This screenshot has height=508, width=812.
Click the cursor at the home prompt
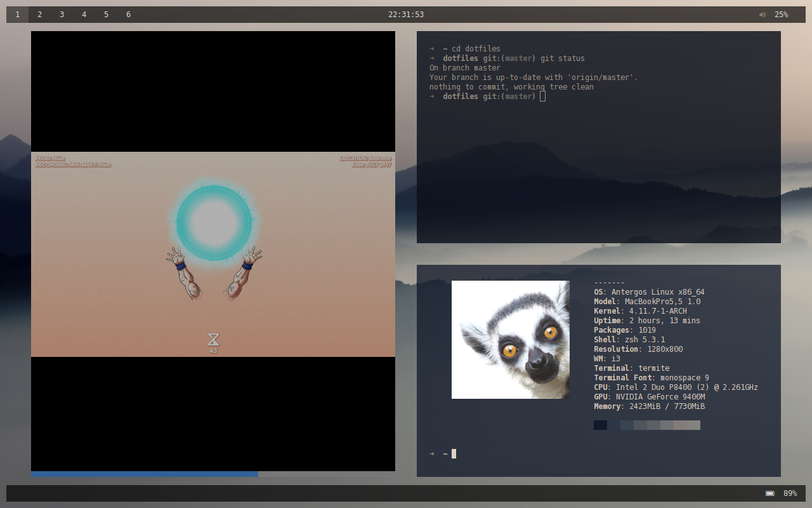(x=454, y=453)
